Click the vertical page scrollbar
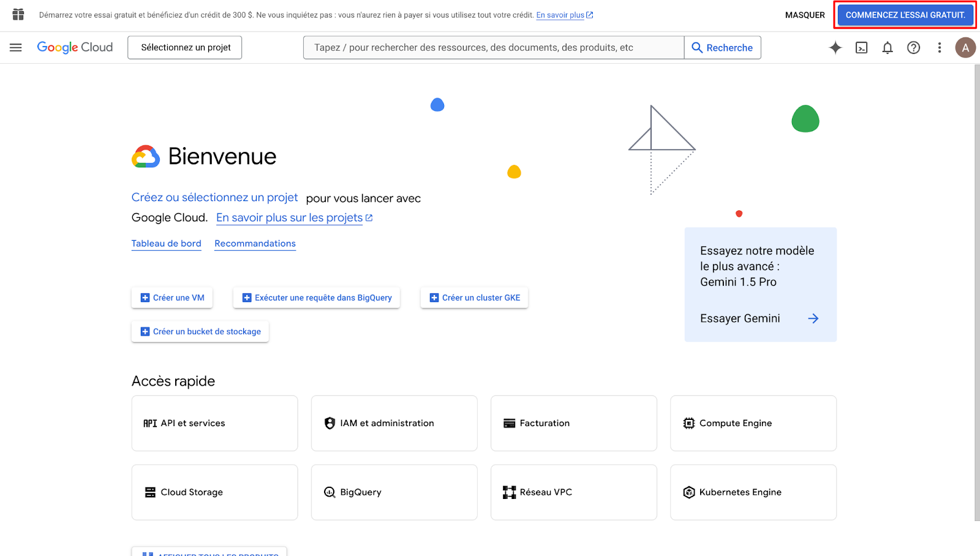980x556 pixels. click(x=976, y=292)
